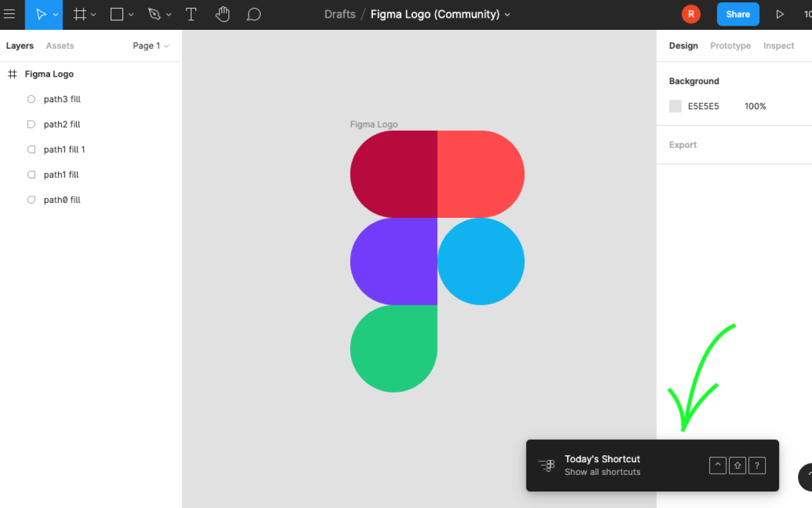Open the main hamburger menu
The image size is (812, 508).
coord(10,14)
